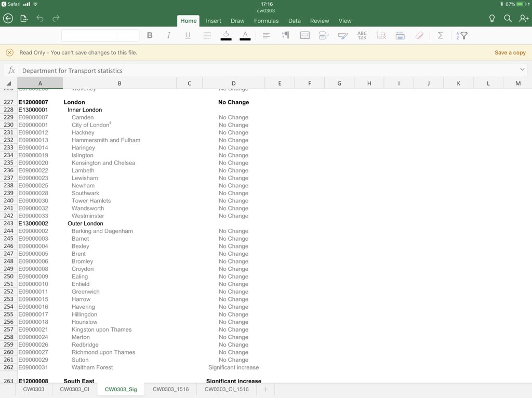Pick the fill color bucket swatch
Image resolution: width=532 pixels, height=398 pixels.
coord(226,35)
